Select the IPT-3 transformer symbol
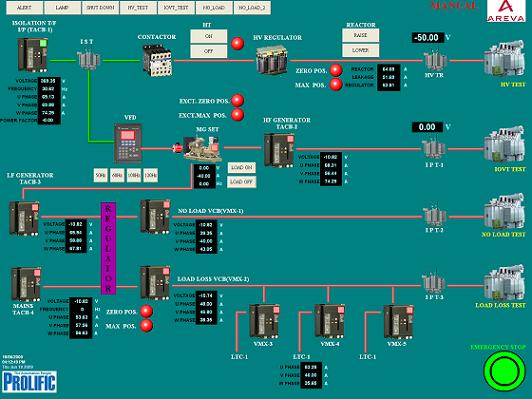Viewport: 532px width, 399px height. click(433, 282)
